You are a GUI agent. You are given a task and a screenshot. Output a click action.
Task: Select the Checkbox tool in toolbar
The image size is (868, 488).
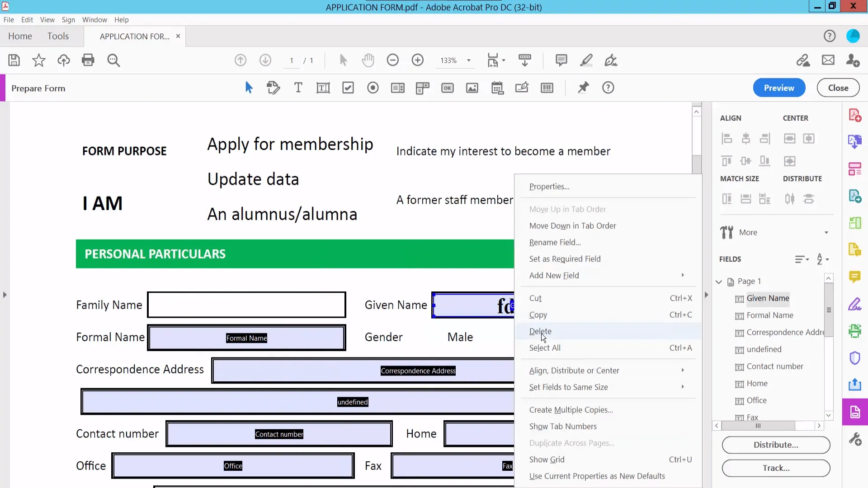[x=348, y=88]
